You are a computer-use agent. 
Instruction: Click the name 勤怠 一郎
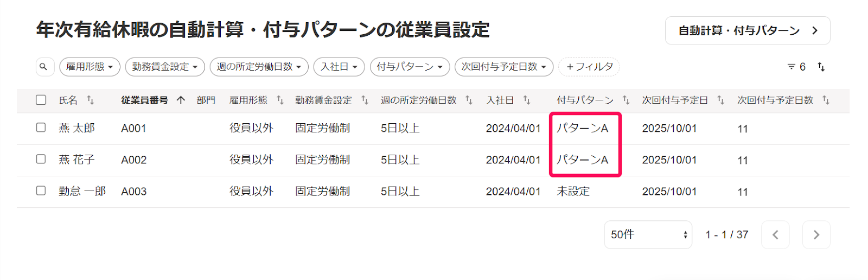click(x=82, y=191)
